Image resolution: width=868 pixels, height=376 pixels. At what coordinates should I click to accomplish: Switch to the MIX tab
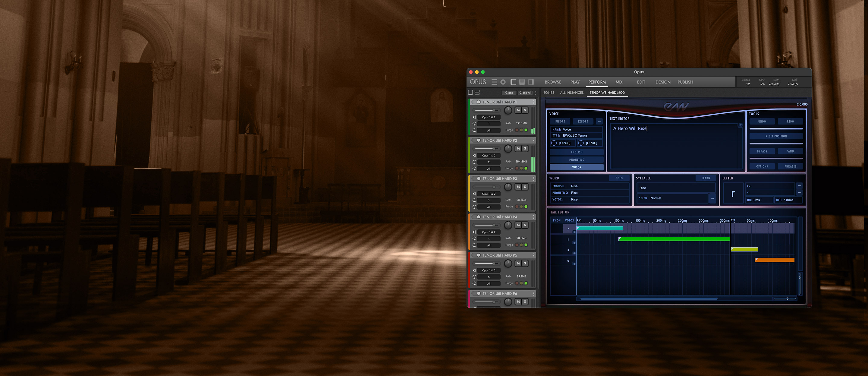coord(619,82)
